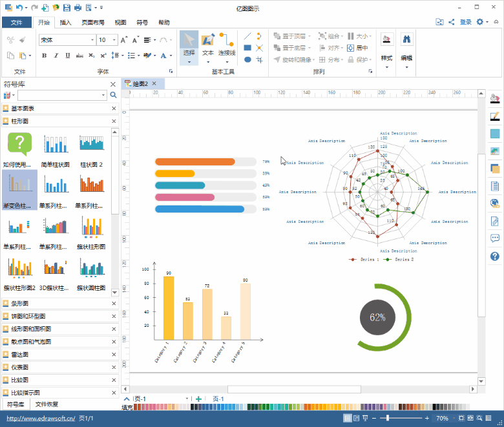Open the 帮助 ribbon tab

pos(164,22)
